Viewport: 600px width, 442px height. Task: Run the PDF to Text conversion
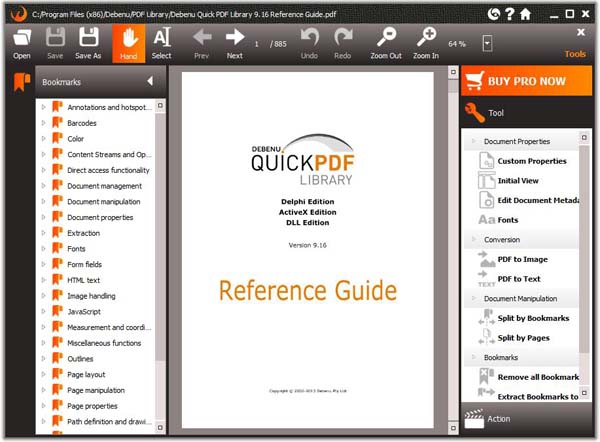(x=509, y=279)
